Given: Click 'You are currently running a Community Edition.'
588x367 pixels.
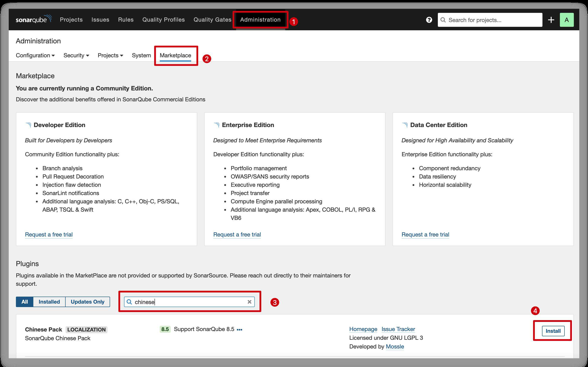Looking at the screenshot, I should pyautogui.click(x=84, y=88).
